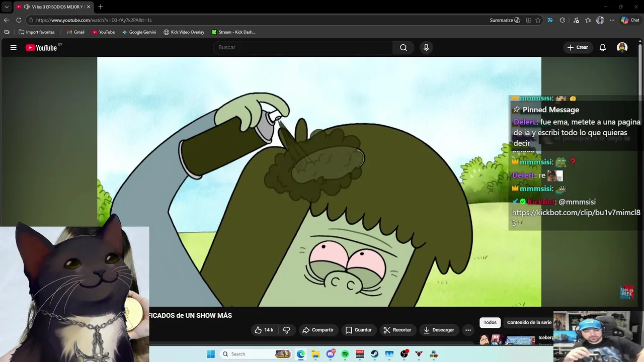Open the Windows Start menu
The image size is (644, 362).
coord(211,354)
